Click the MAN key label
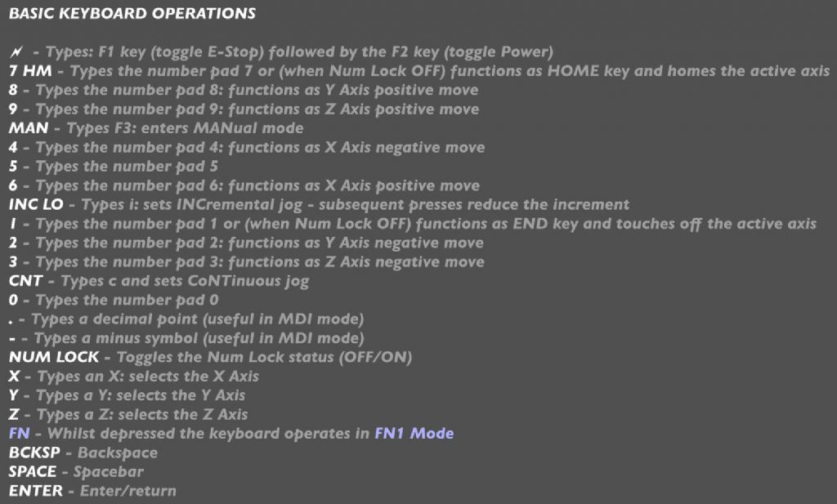 pyautogui.click(x=28, y=128)
